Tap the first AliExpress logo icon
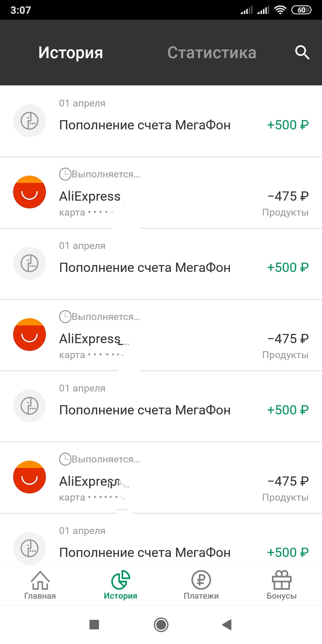This screenshot has width=322, height=644. (x=30, y=192)
